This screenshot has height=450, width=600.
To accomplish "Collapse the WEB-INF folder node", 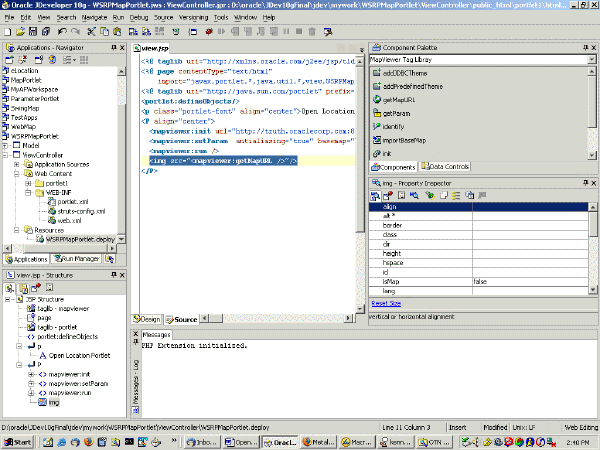I will click(x=28, y=192).
